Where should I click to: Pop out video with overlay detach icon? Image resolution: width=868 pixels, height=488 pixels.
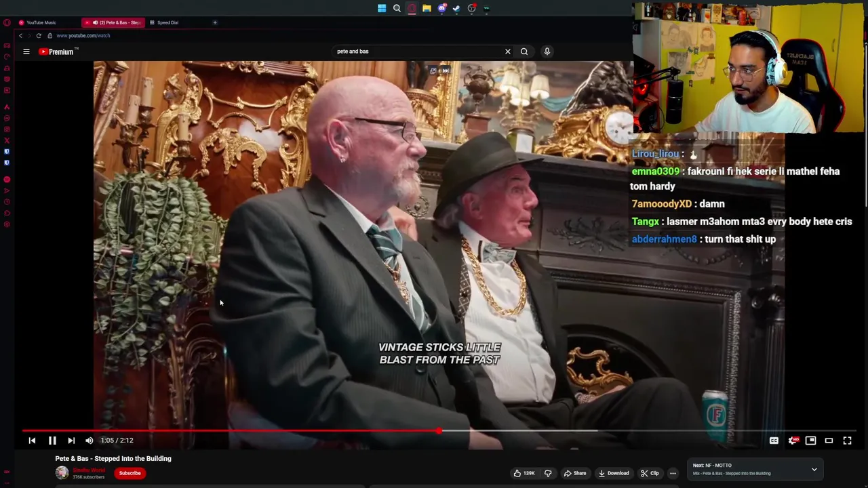434,70
